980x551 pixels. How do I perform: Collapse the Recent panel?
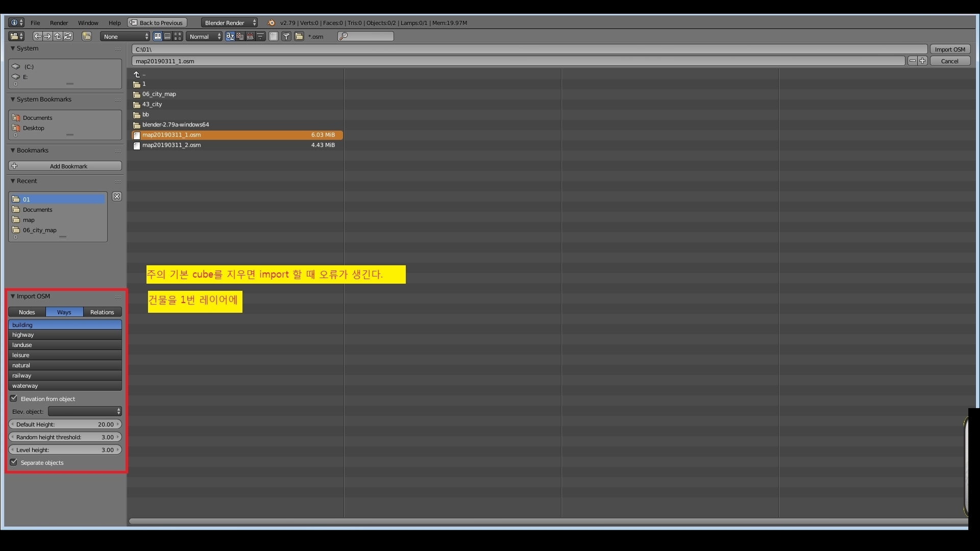(13, 181)
